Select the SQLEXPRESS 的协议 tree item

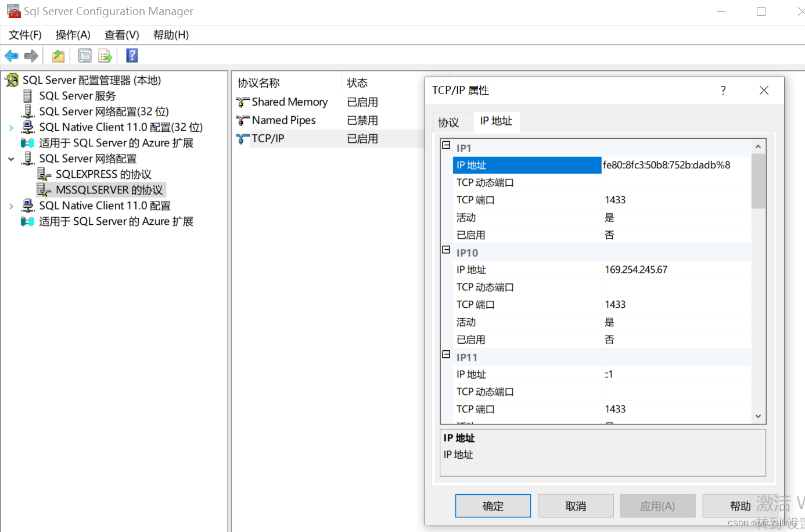click(103, 174)
